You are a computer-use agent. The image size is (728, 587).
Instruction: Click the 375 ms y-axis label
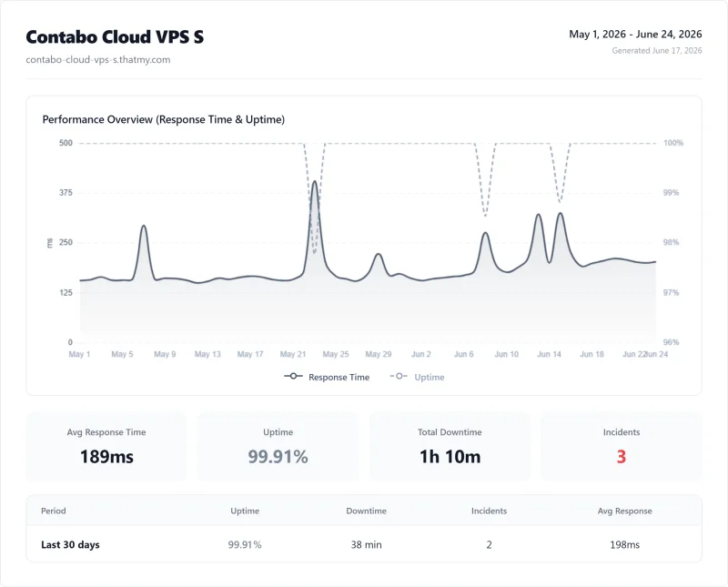click(66, 192)
